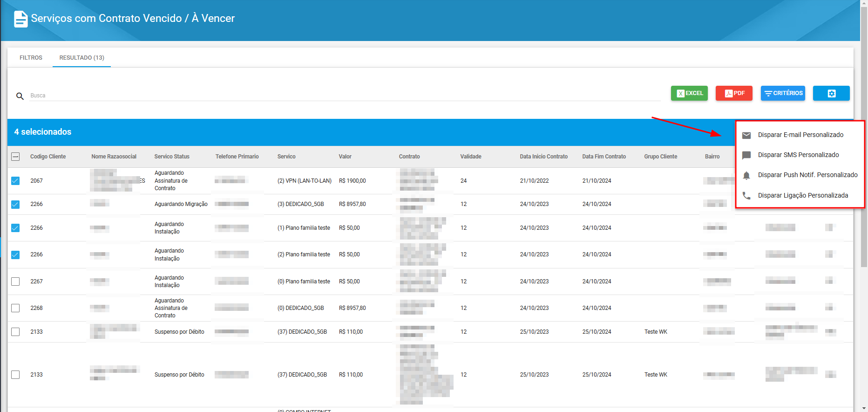Choose Disparar Push Notif. Personalizado

click(800, 175)
